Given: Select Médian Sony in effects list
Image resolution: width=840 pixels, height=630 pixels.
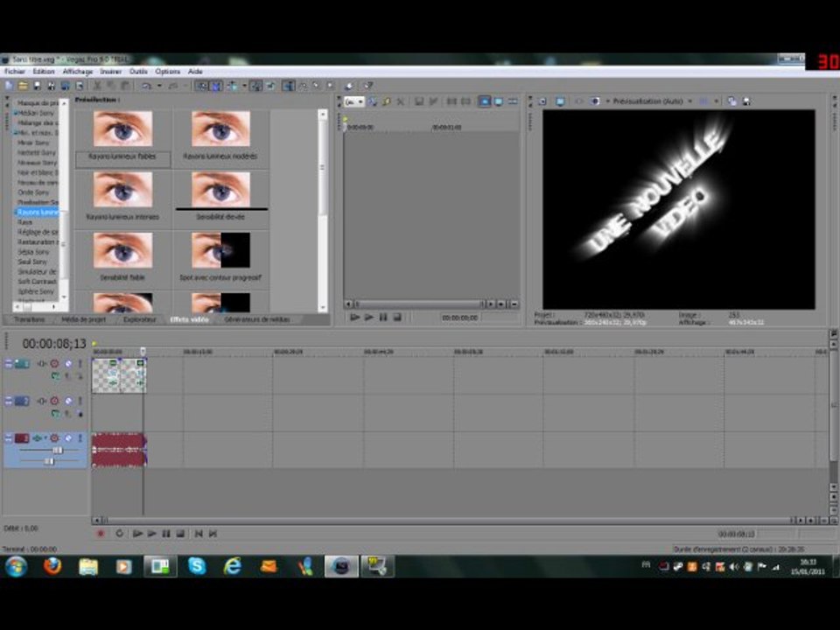Looking at the screenshot, I should pyautogui.click(x=37, y=113).
